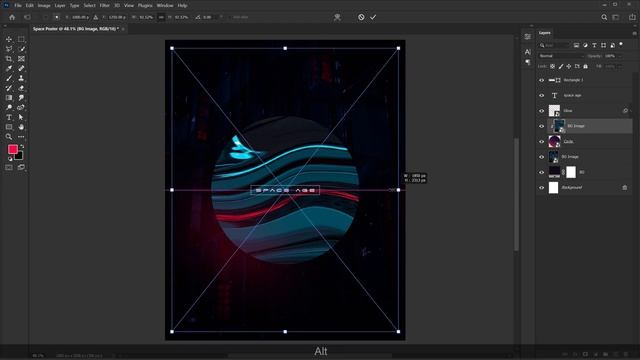Hide the Glow layer
The height and width of the screenshot is (360, 640).
coord(542,111)
